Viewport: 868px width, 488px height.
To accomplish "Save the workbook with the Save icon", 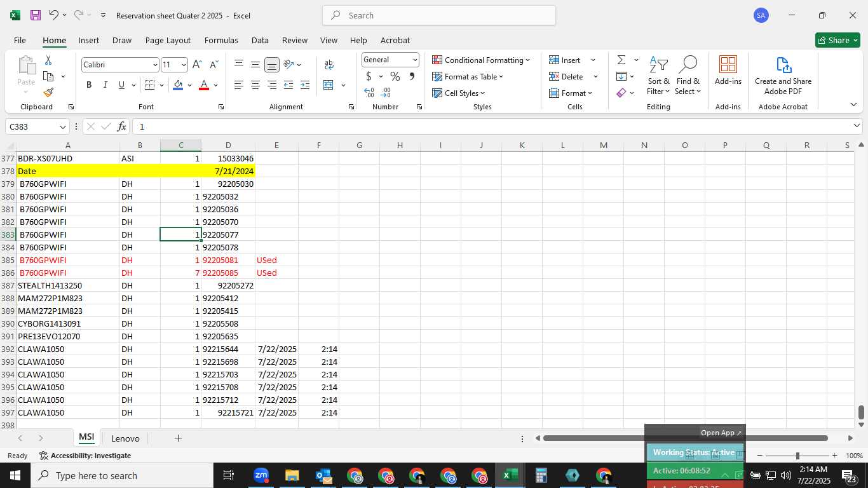I will (36, 15).
